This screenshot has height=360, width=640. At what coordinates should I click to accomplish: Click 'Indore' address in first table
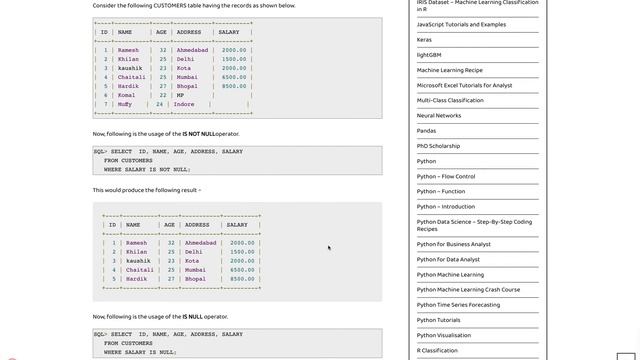(184, 104)
